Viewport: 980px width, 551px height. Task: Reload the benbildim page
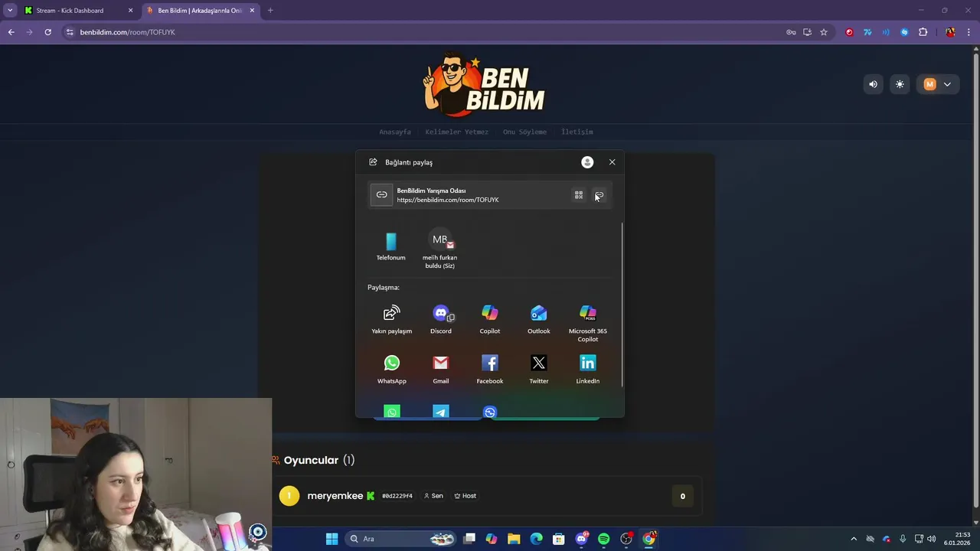click(x=47, y=32)
